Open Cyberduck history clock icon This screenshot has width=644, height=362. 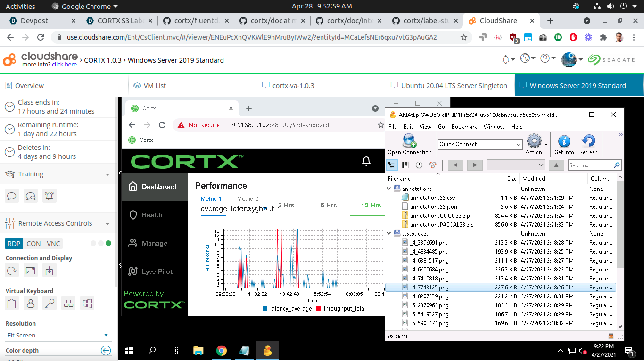pyautogui.click(x=419, y=165)
